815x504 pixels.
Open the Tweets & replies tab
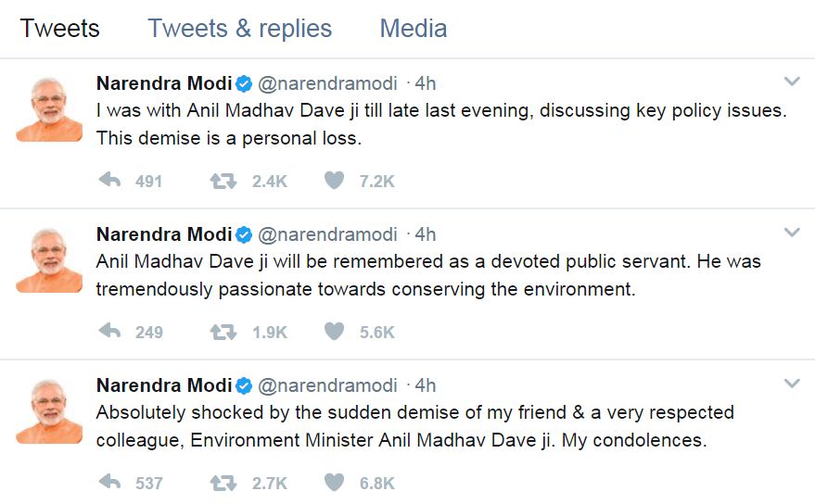(x=239, y=29)
